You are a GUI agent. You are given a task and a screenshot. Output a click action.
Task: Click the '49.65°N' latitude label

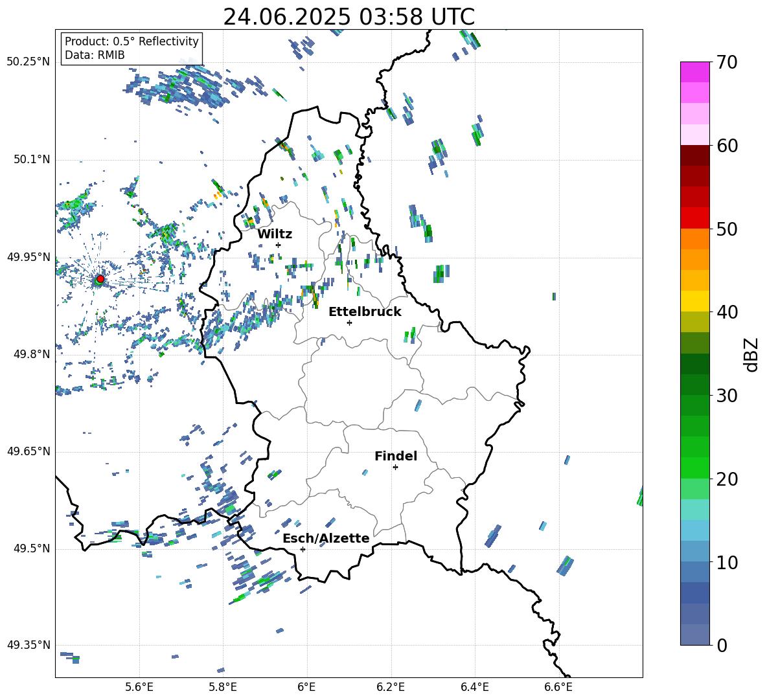point(29,451)
